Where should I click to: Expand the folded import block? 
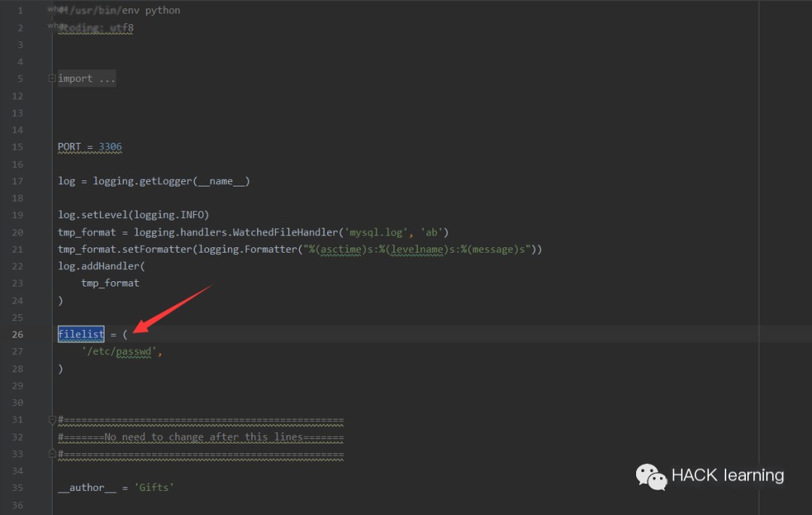(52, 79)
